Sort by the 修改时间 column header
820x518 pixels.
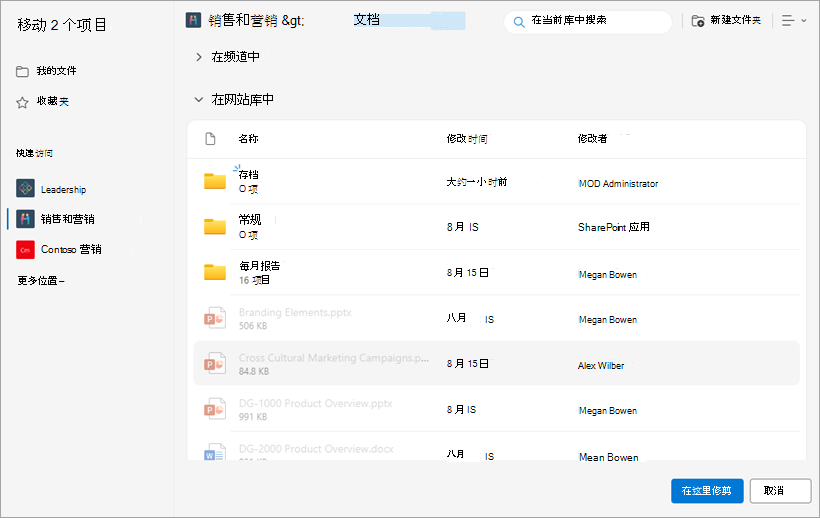(x=467, y=139)
